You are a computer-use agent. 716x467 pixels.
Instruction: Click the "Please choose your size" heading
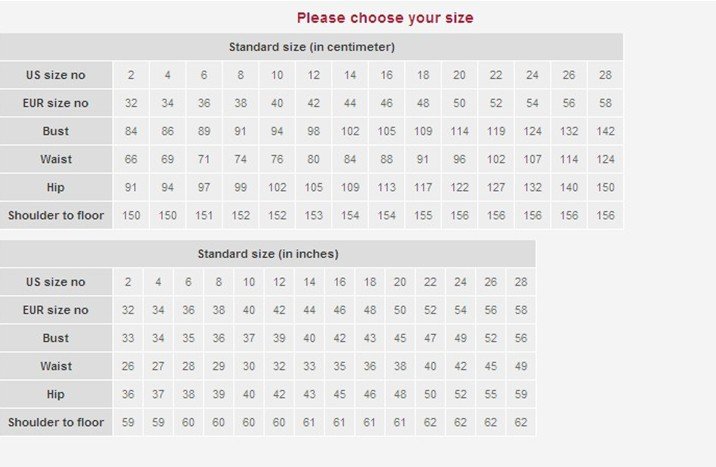(385, 17)
